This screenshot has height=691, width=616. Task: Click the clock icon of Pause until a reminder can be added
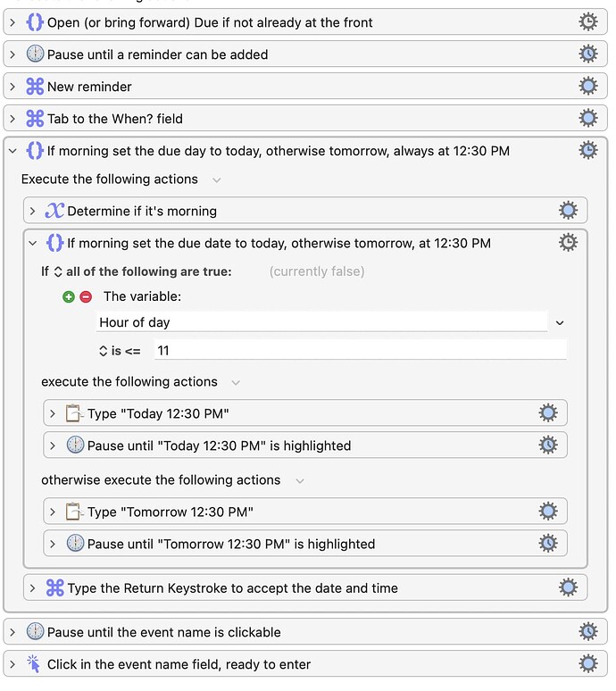(35, 54)
